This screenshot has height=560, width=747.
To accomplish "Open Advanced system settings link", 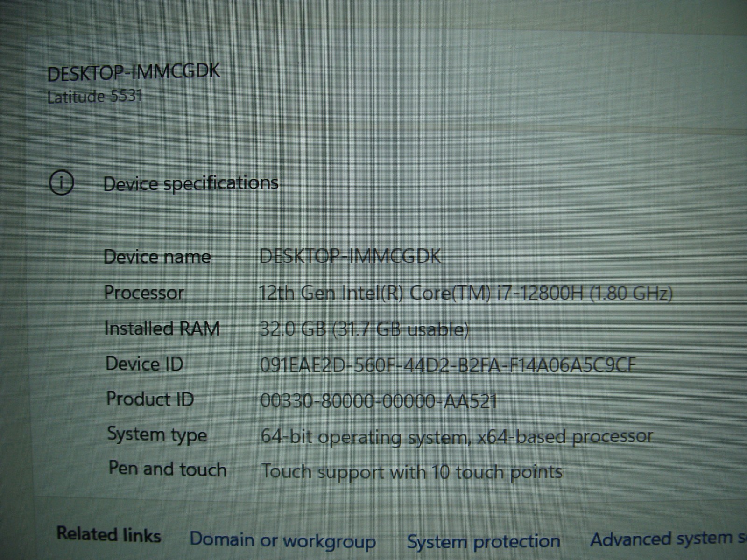I will click(x=668, y=539).
